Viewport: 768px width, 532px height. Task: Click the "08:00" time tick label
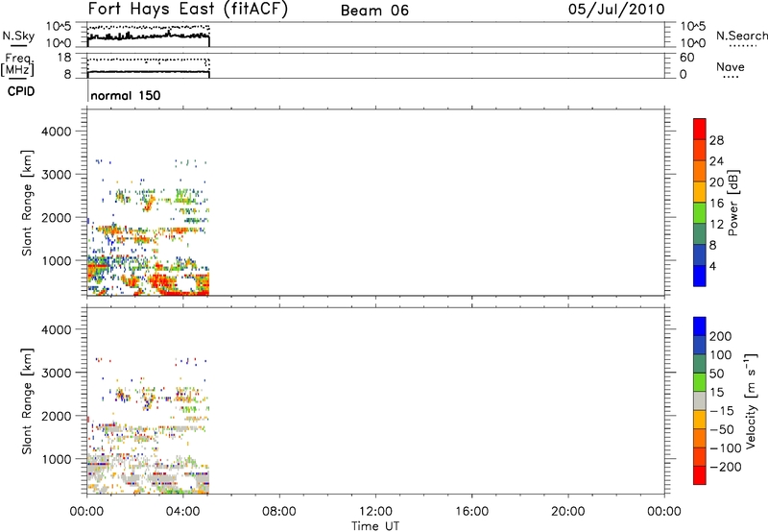coord(279,512)
